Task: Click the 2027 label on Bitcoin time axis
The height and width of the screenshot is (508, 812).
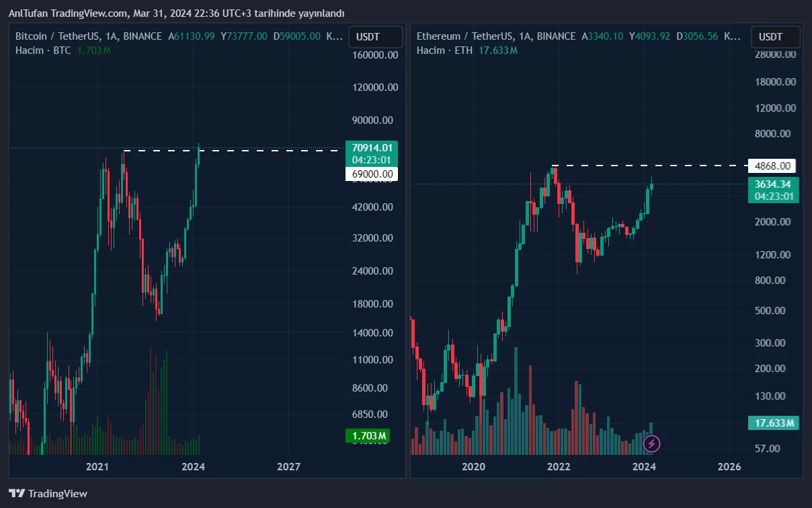Action: point(289,466)
